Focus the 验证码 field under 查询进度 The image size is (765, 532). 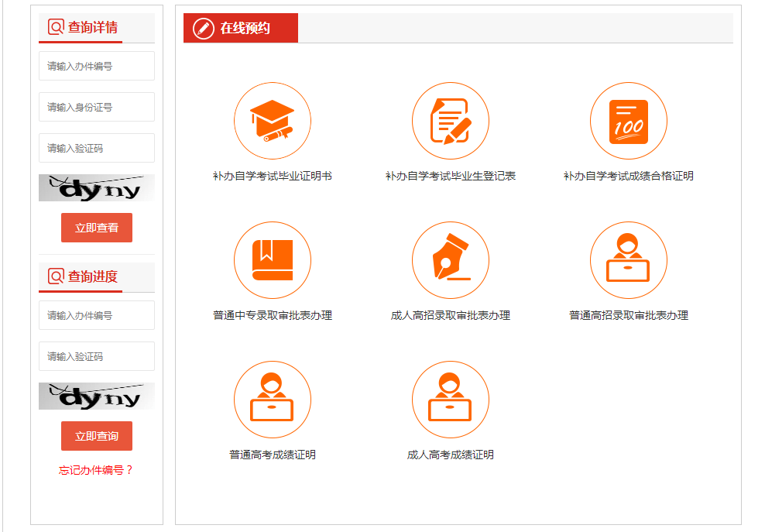pos(97,356)
